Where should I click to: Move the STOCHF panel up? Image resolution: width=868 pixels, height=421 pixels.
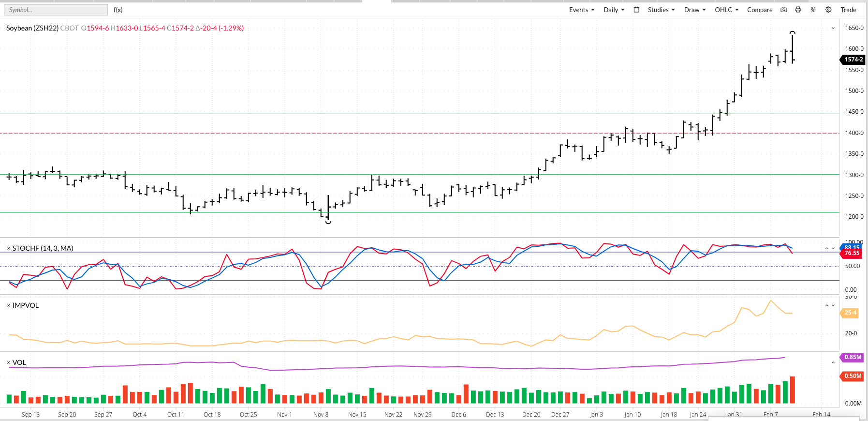[827, 248]
